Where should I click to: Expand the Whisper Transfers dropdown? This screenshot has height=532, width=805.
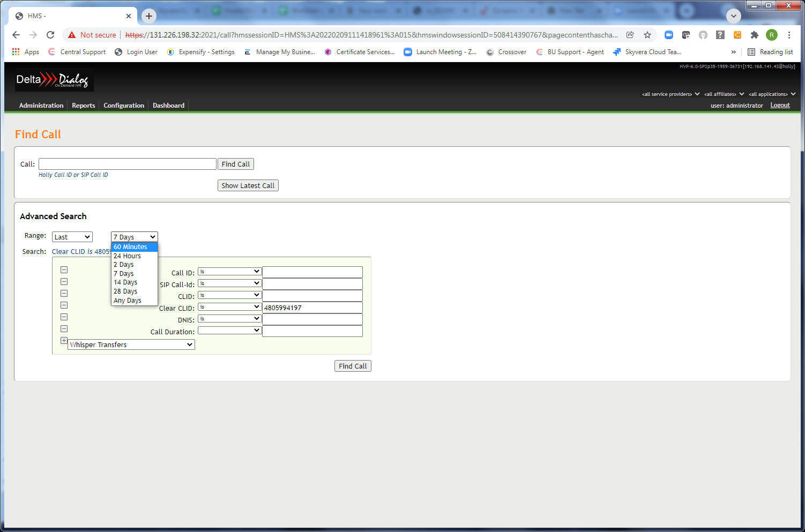point(131,345)
